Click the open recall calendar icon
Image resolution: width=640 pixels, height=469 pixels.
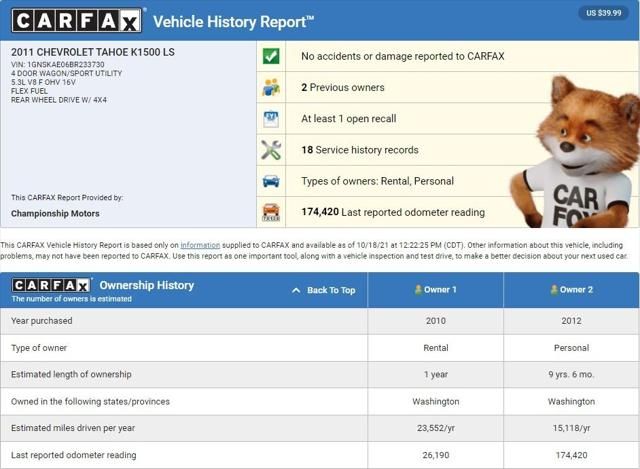[x=271, y=119]
